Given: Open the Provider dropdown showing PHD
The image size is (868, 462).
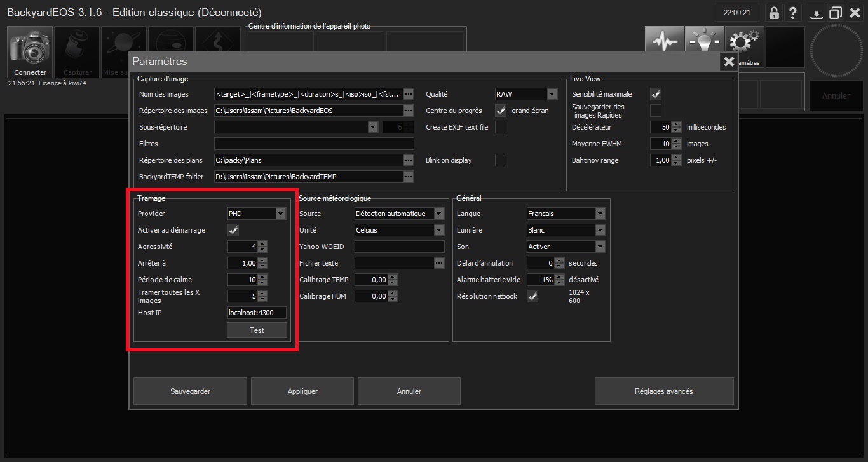Looking at the screenshot, I should (281, 214).
